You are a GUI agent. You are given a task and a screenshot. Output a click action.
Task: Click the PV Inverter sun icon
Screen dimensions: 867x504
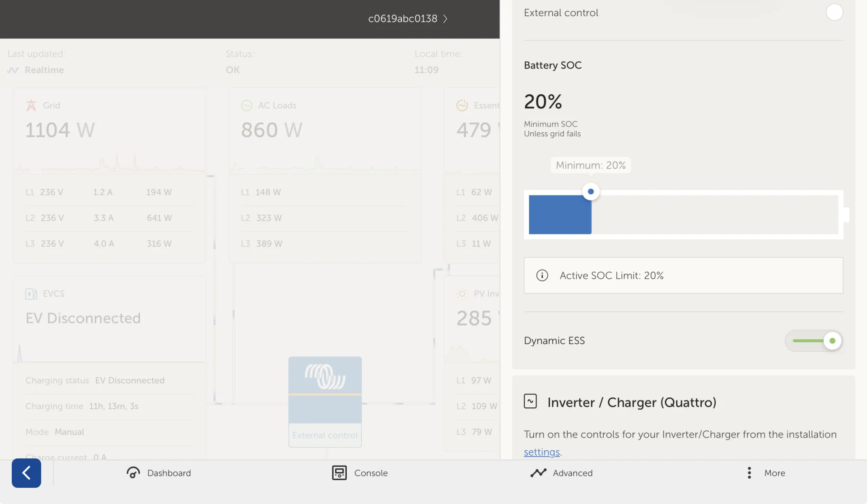tap(462, 294)
